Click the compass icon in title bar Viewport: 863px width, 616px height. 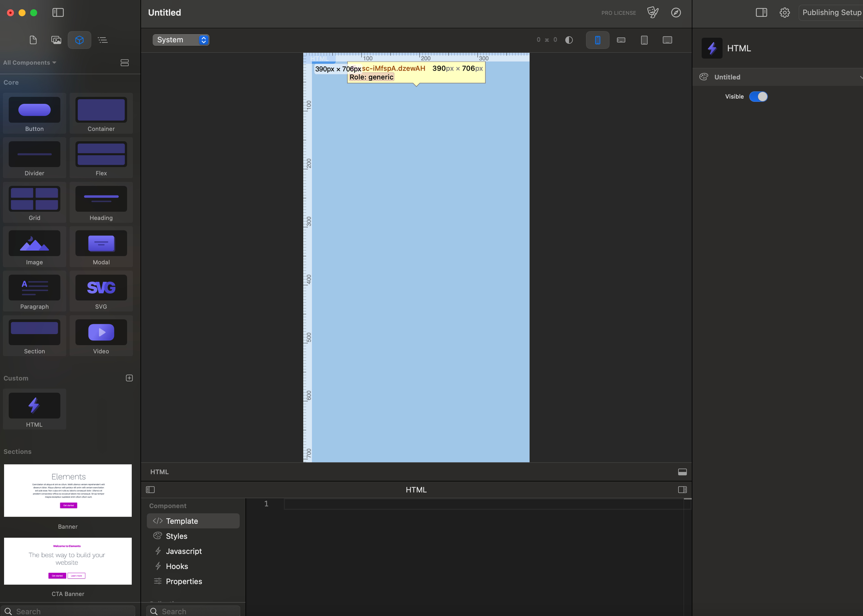[676, 13]
